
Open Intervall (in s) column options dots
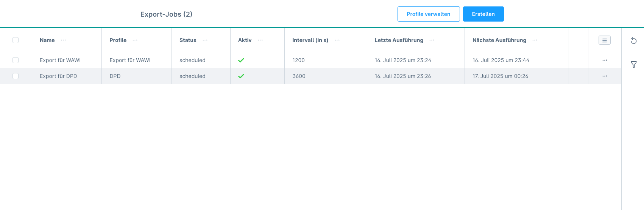(x=337, y=40)
